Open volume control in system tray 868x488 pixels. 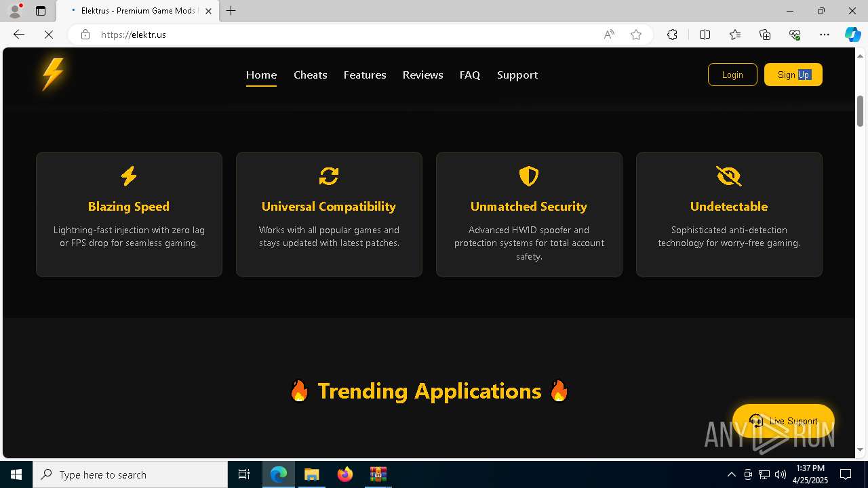point(781,474)
